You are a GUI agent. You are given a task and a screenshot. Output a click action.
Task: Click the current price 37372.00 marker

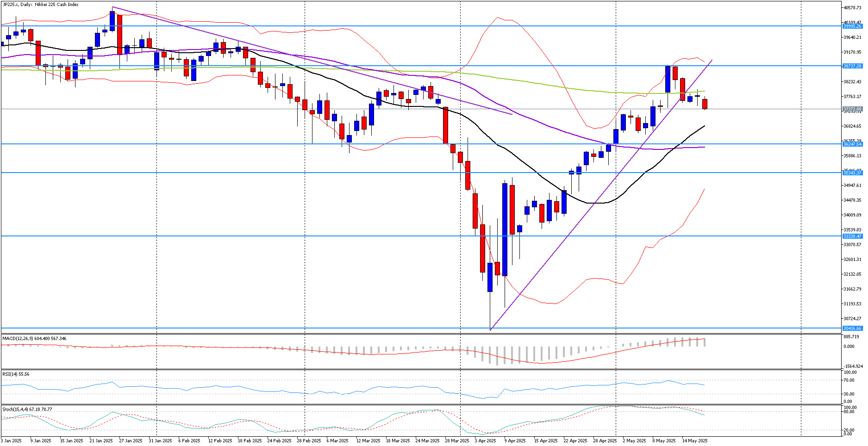[852, 109]
